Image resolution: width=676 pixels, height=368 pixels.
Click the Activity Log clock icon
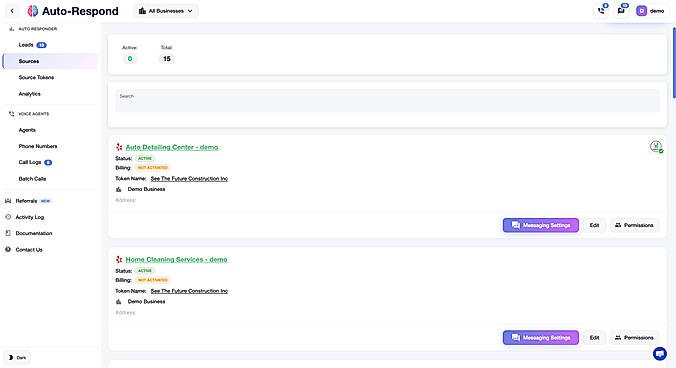coord(8,217)
